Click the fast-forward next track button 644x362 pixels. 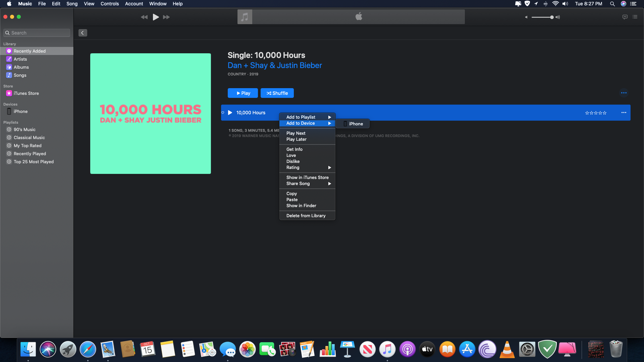coord(166,17)
